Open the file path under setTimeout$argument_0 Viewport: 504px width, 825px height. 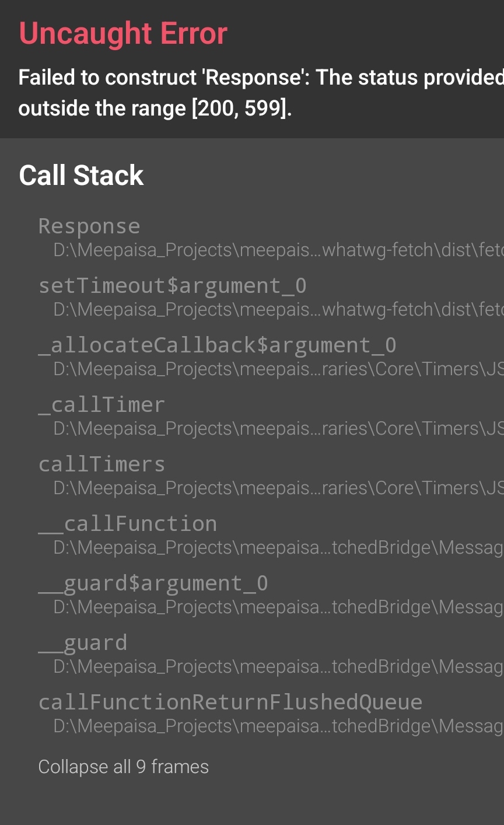pos(279,310)
